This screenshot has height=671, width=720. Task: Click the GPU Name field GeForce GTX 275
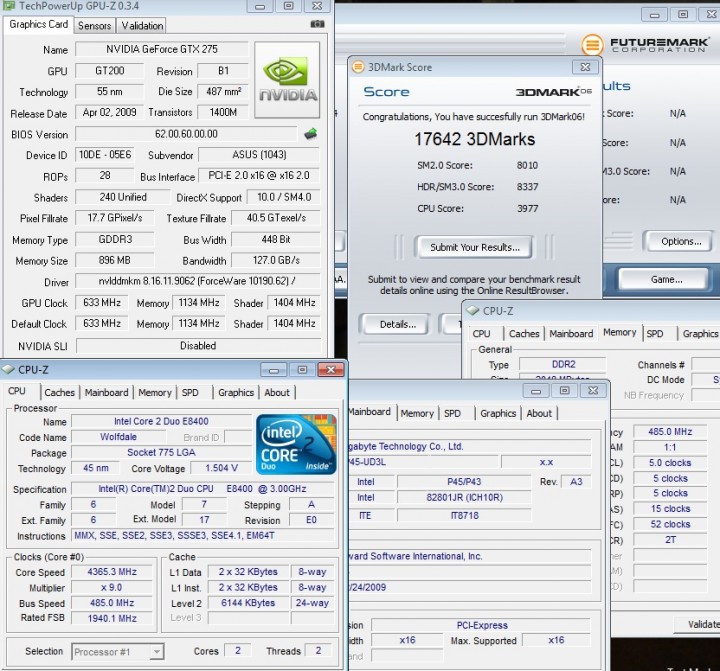click(162, 49)
